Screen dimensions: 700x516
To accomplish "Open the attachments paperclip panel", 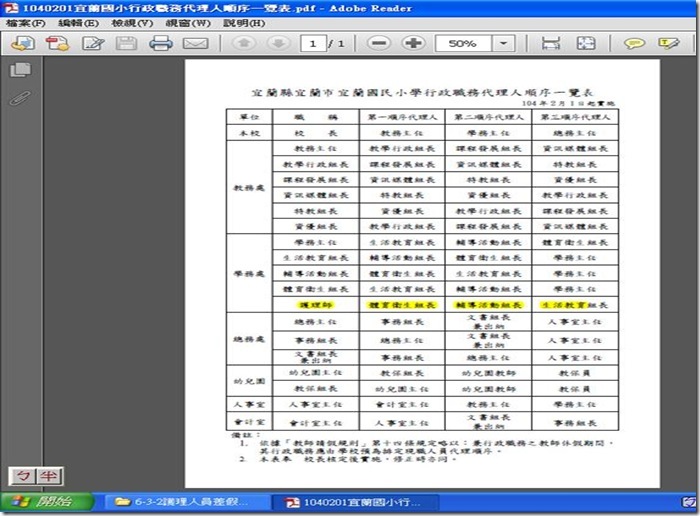I will 20,98.
